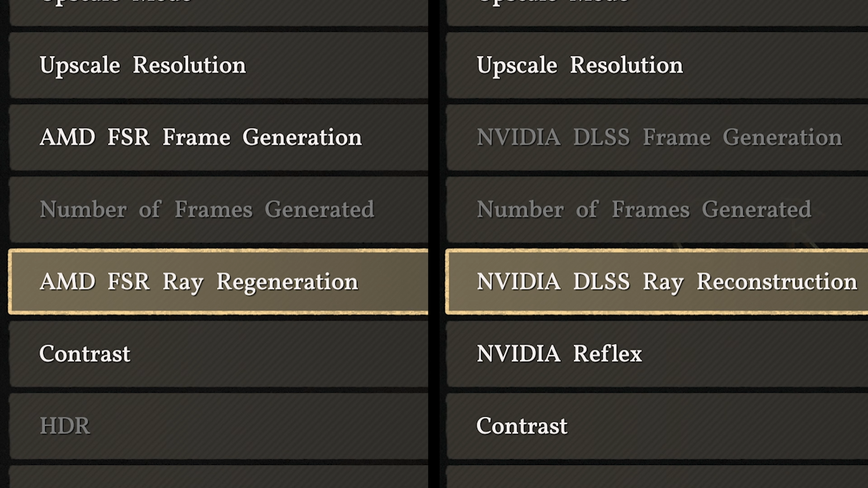Toggle AMD FSR Frame Generation setting
868x488 pixels.
point(201,137)
